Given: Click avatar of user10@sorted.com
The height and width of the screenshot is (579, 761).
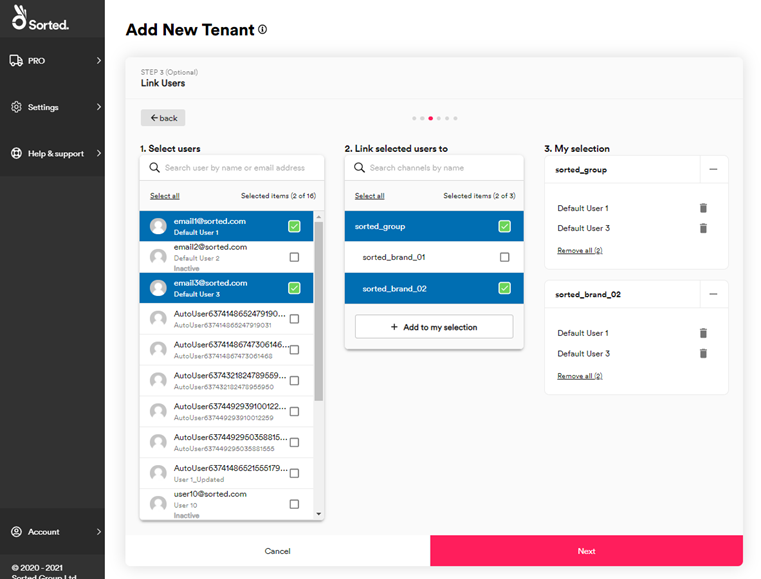Looking at the screenshot, I should click(158, 504).
